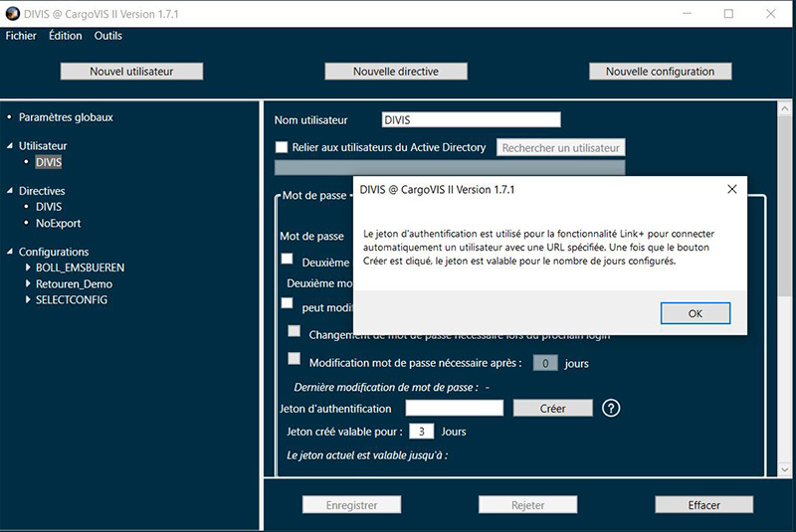This screenshot has width=796, height=532.
Task: Maximize the main CargoVIS window
Action: (728, 14)
